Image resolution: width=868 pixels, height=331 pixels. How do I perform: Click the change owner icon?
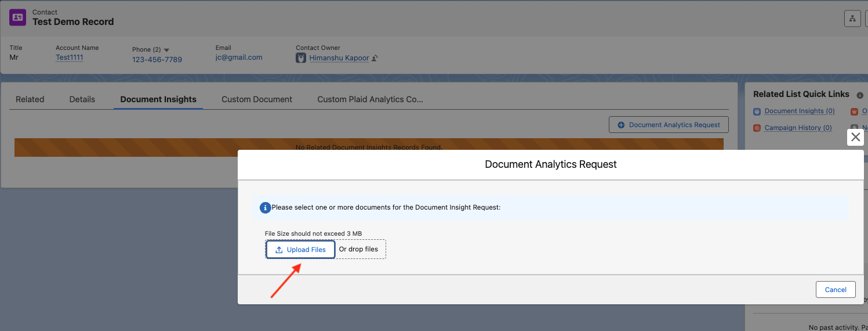(x=375, y=58)
